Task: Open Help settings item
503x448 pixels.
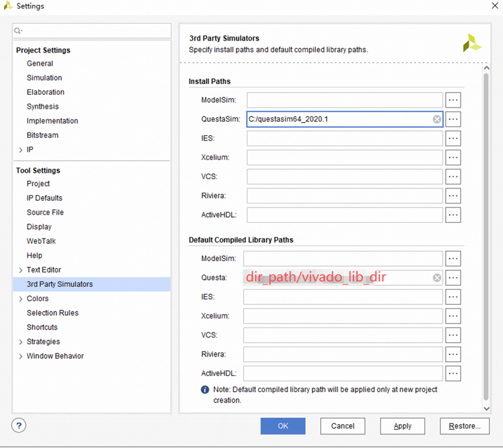Action: tap(34, 255)
